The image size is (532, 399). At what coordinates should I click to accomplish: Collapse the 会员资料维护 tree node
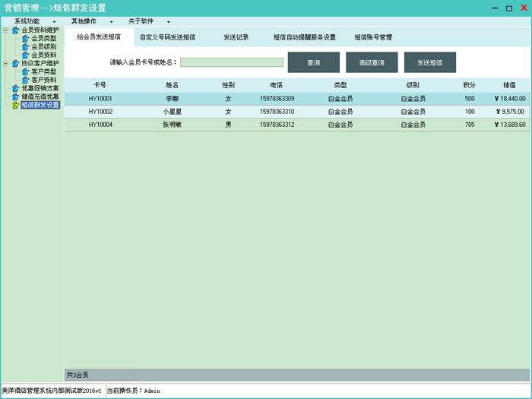5,30
